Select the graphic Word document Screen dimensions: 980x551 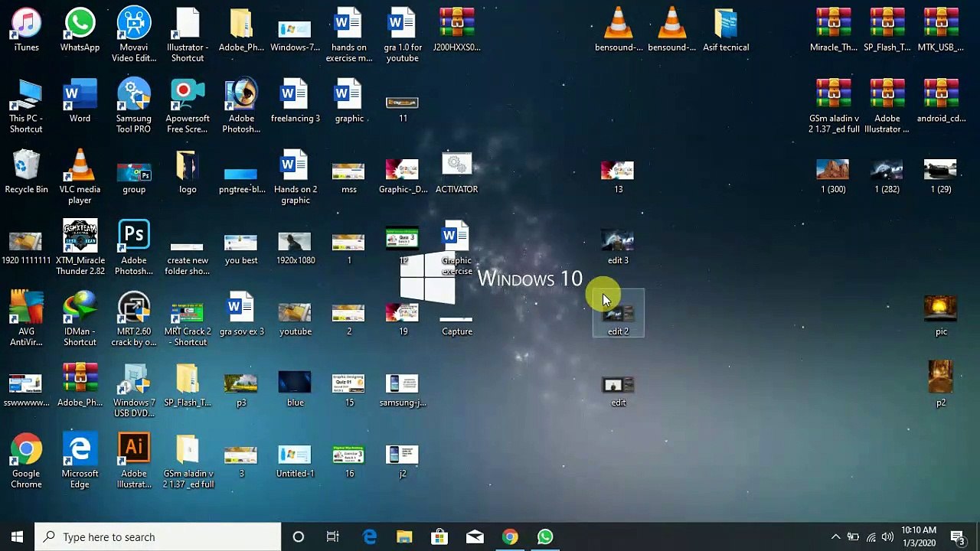349,101
